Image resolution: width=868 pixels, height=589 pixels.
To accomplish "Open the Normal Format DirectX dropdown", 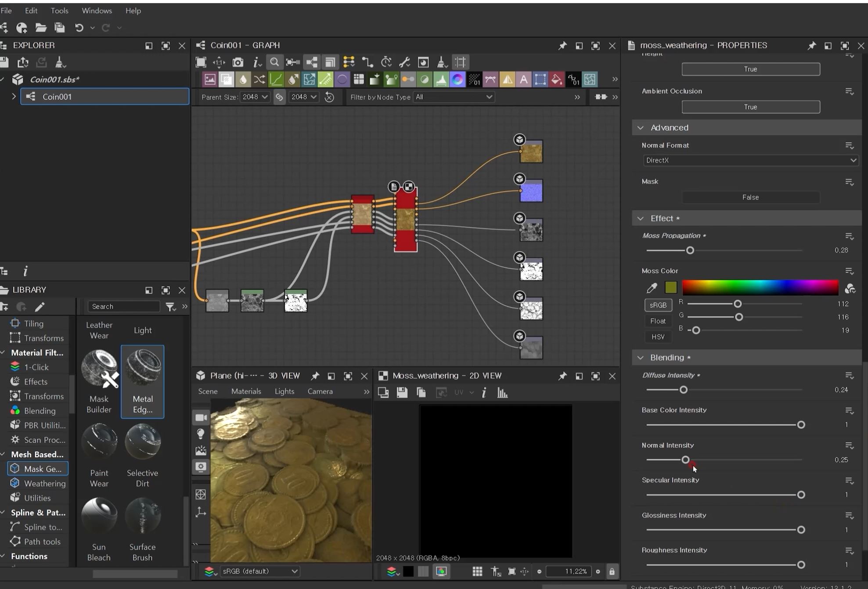I will coord(750,160).
